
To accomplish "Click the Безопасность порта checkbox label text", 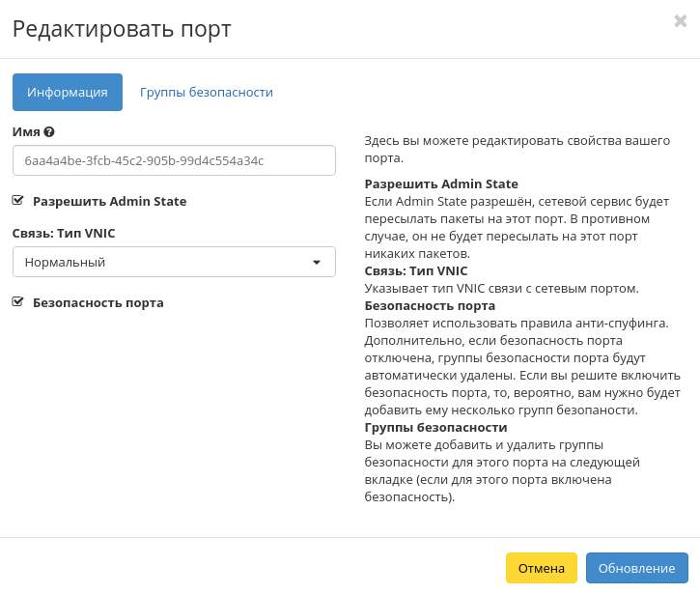I will click(x=98, y=302).
